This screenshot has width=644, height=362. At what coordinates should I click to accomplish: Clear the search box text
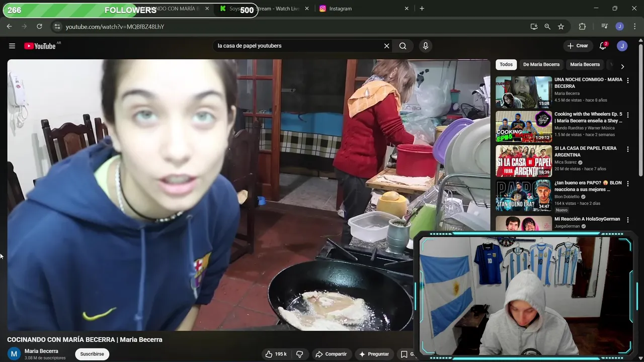click(x=386, y=46)
